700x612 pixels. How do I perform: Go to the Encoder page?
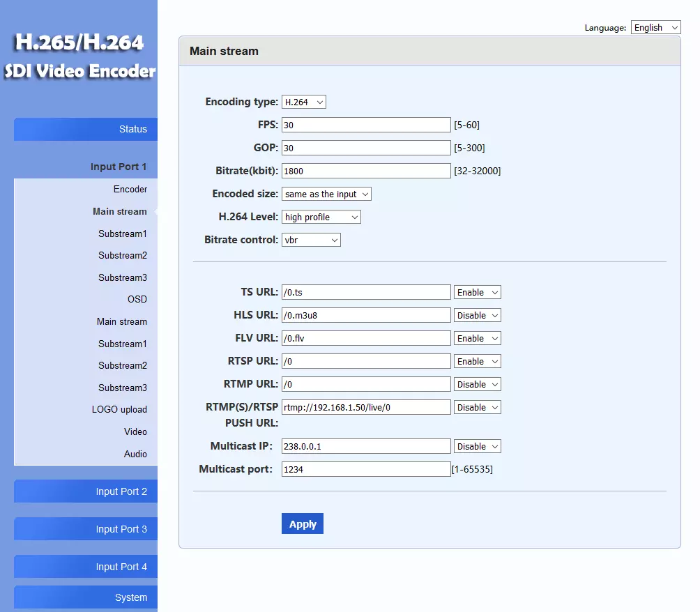pos(130,190)
